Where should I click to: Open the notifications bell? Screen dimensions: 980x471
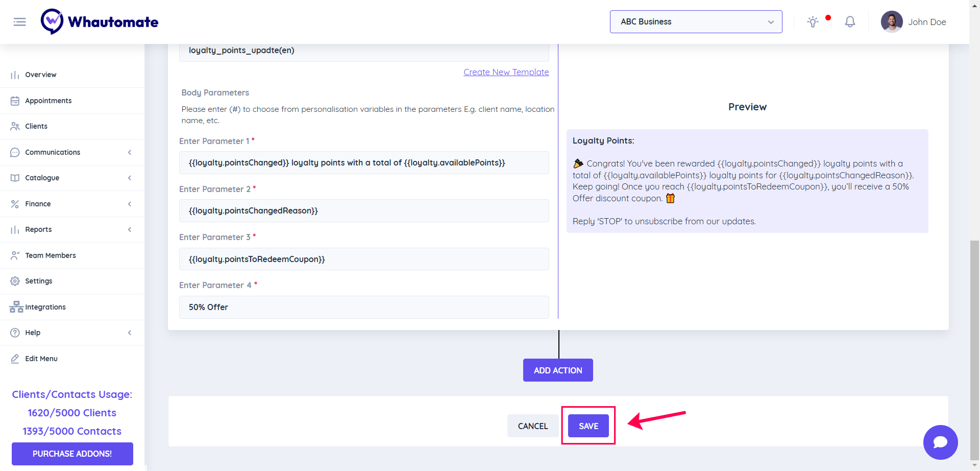point(850,22)
